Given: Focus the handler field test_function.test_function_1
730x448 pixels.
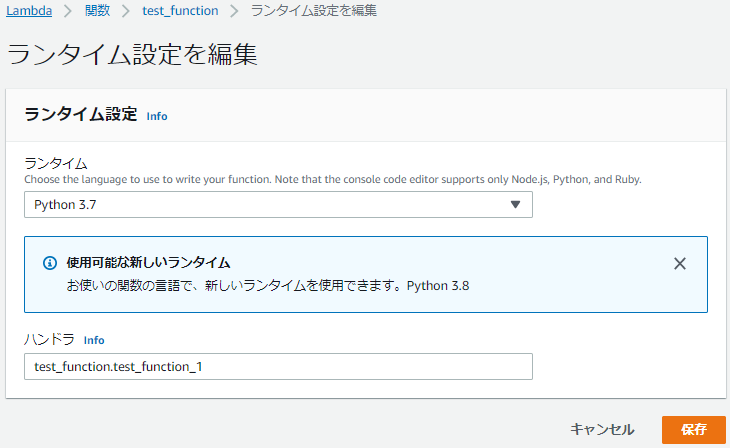Looking at the screenshot, I should [278, 367].
